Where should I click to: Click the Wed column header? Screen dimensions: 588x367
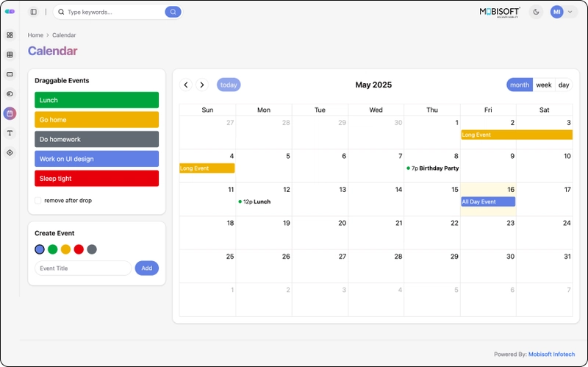coord(376,110)
